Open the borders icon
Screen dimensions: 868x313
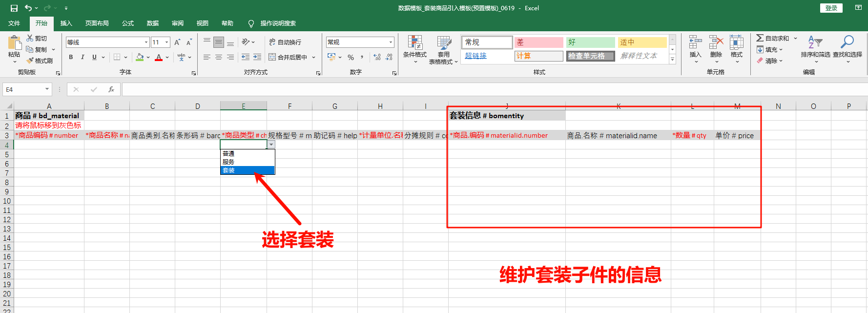[117, 57]
